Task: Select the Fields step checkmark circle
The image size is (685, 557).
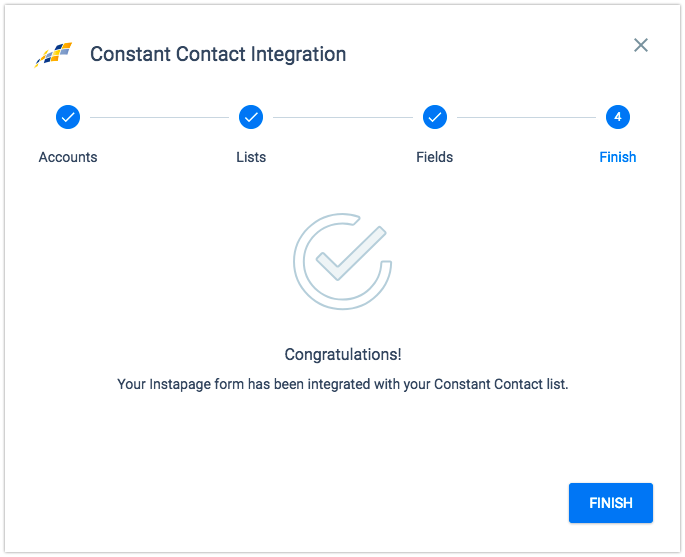Action: point(435,117)
